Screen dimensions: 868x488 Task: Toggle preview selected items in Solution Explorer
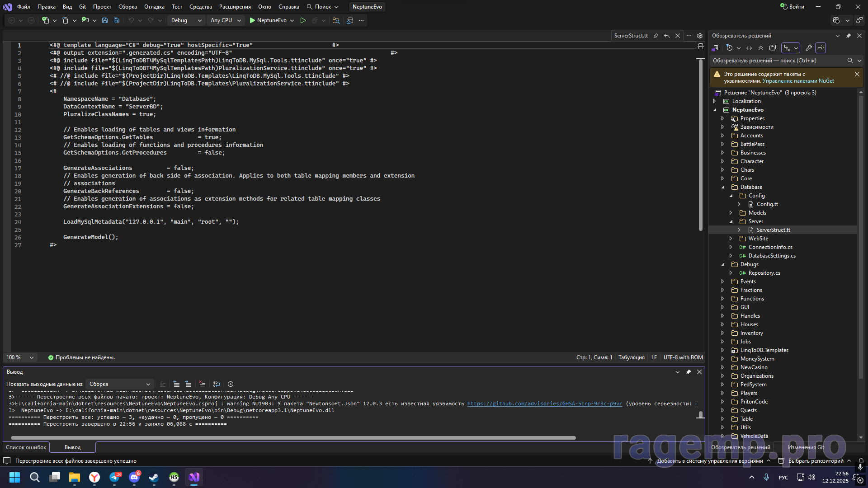pyautogui.click(x=821, y=48)
